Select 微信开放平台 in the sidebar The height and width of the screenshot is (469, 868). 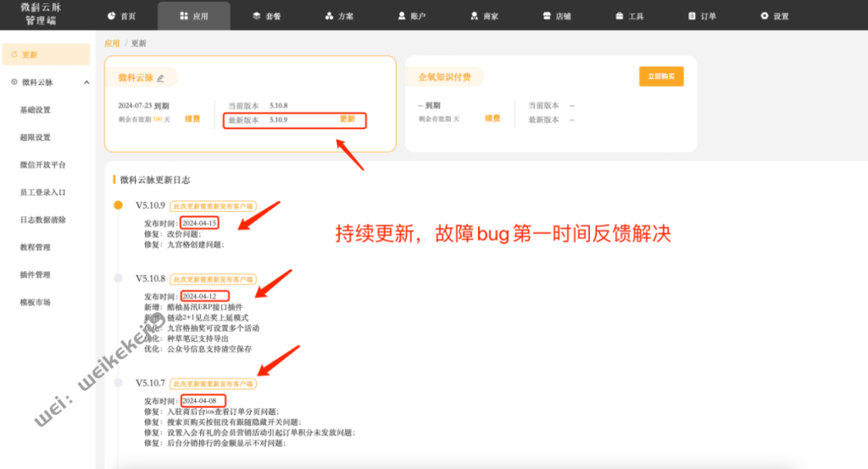[x=42, y=165]
